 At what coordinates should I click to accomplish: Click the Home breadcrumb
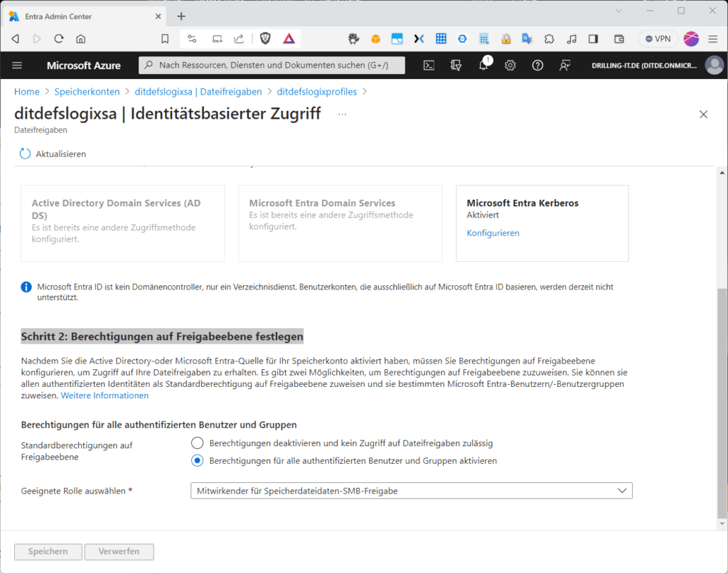(27, 92)
